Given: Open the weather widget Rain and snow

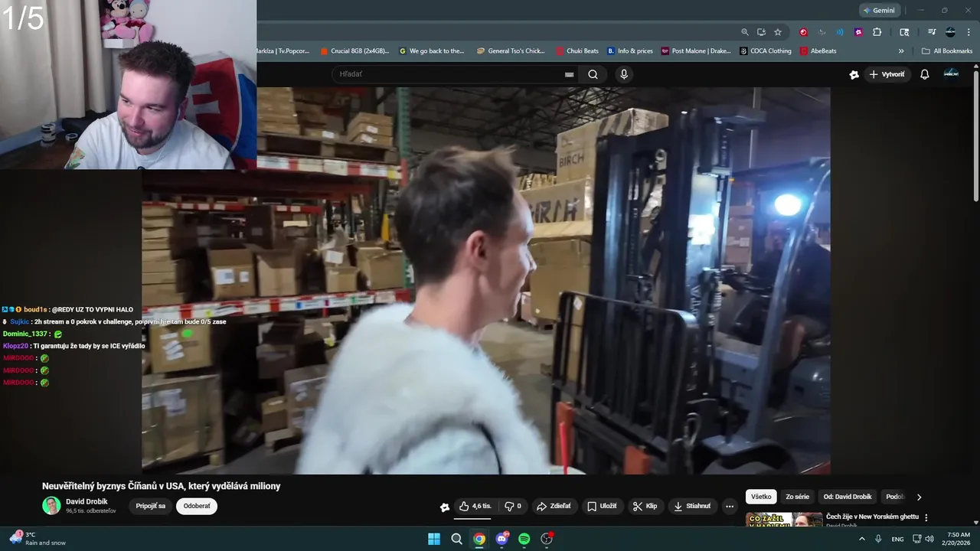Looking at the screenshot, I should pos(37,539).
